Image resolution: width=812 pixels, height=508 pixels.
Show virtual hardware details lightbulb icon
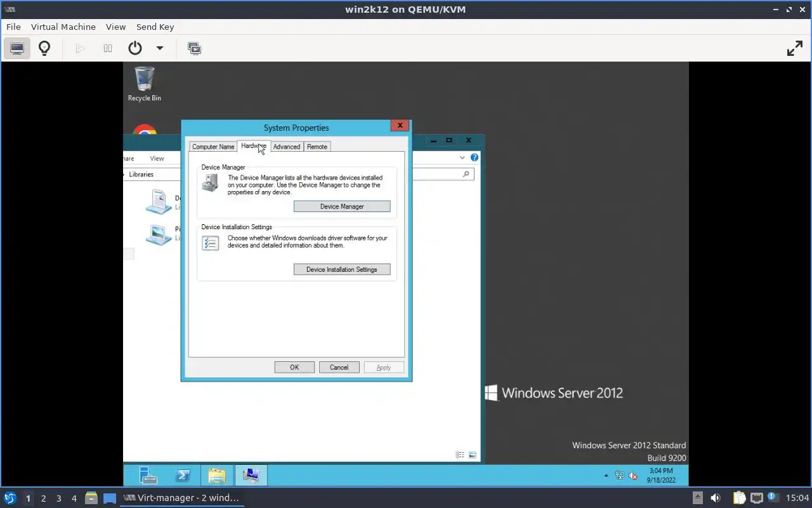click(44, 48)
